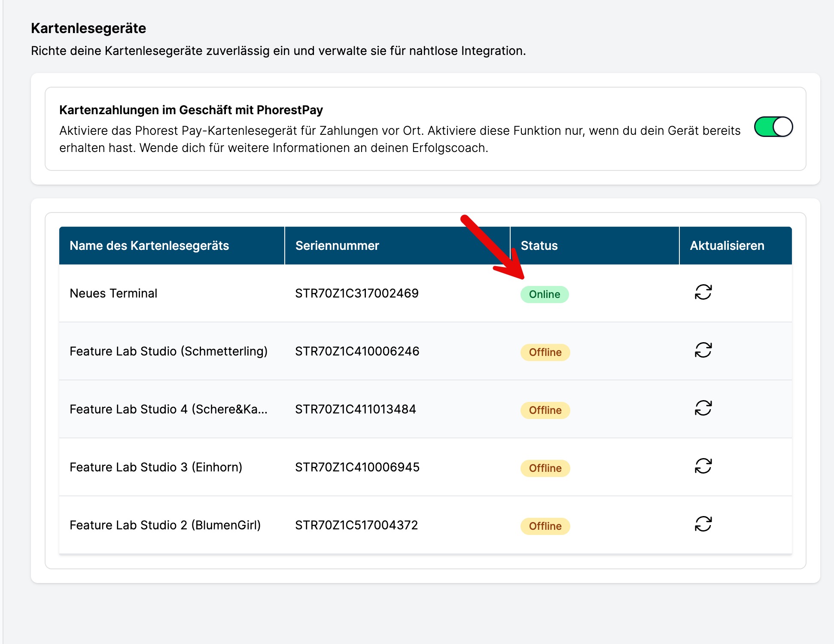Select the 'Neues Terminal' reader name
The width and height of the screenshot is (834, 644).
click(x=113, y=293)
